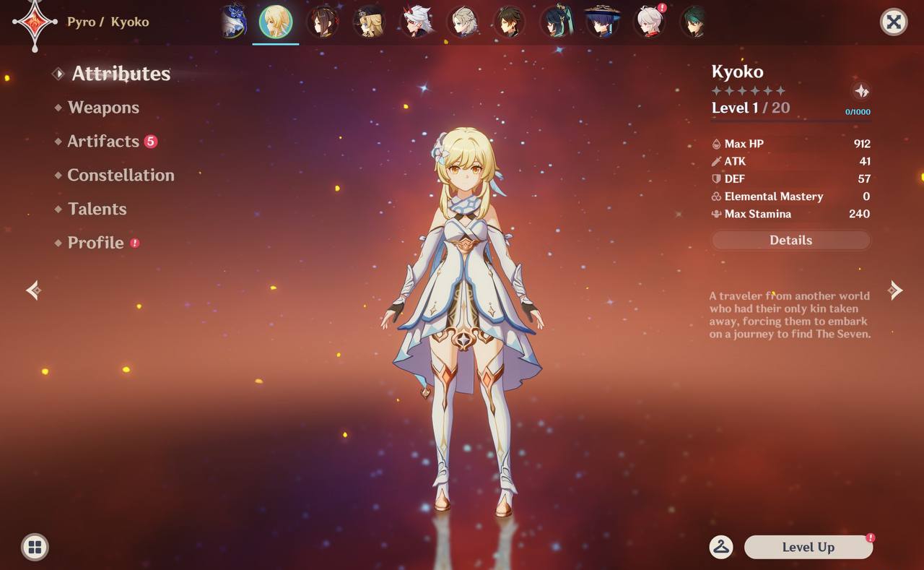Select the blue-hat white-haired character portrait
Image resolution: width=924 pixels, height=570 pixels.
[233, 22]
